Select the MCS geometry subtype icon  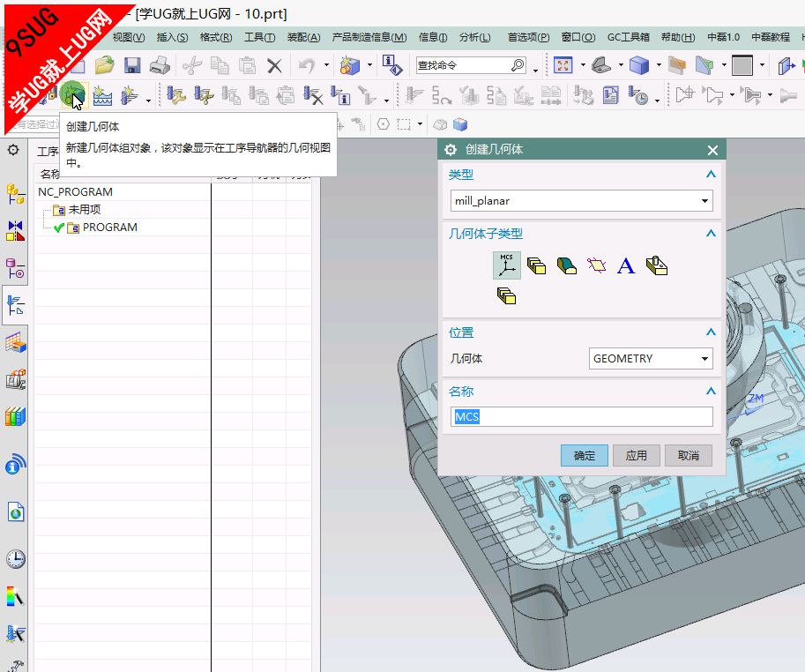(507, 265)
